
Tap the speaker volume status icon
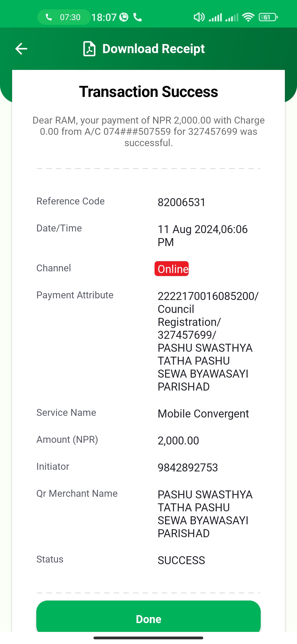[199, 17]
